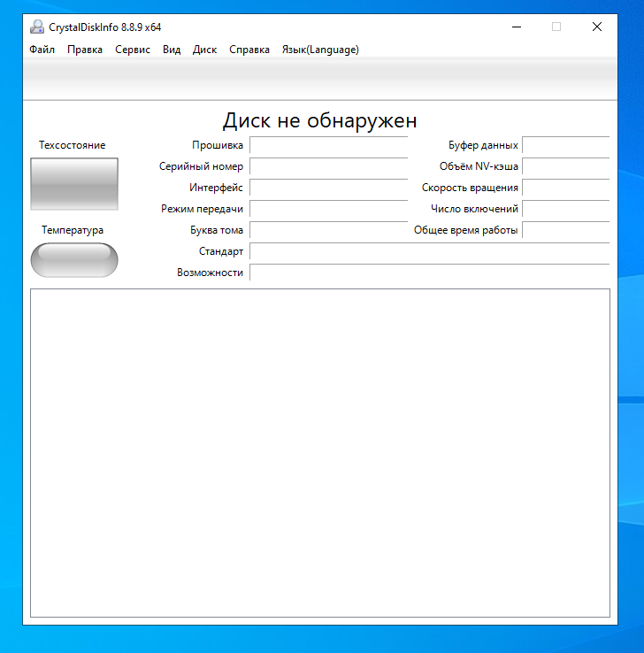Image resolution: width=644 pixels, height=653 pixels.
Task: Click the Интерфейс label
Action: pos(216,188)
